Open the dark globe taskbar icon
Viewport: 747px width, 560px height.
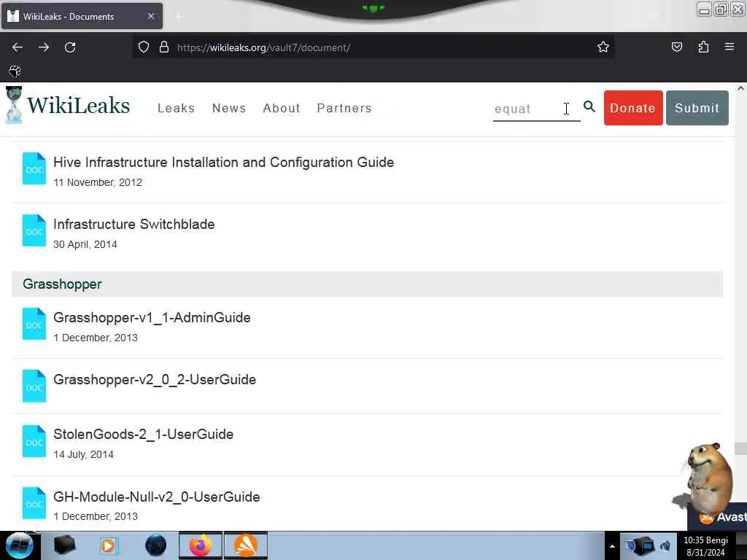155,545
